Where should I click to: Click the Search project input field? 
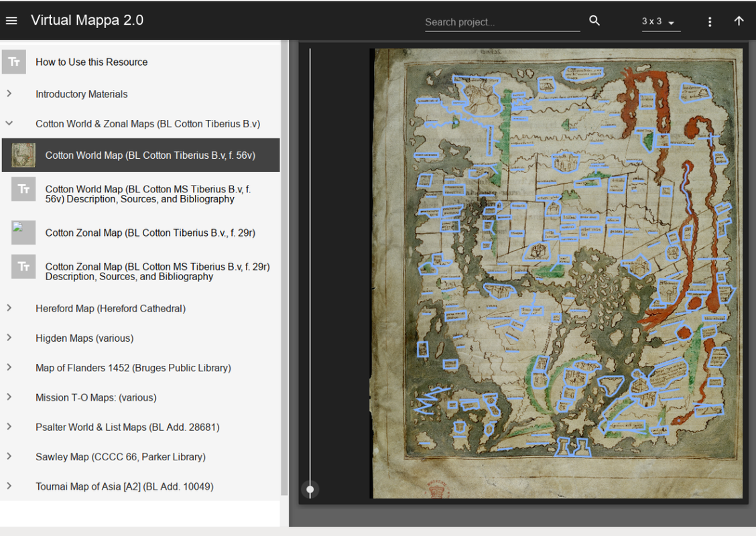503,22
